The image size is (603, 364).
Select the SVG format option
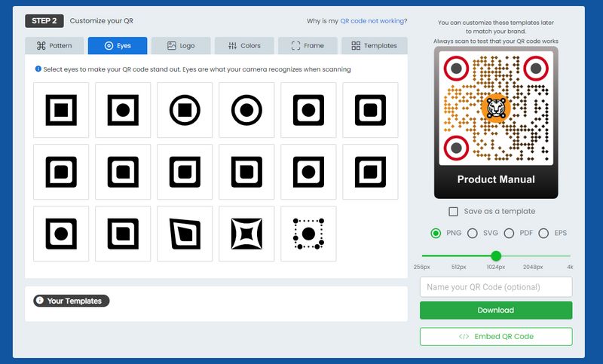click(473, 234)
